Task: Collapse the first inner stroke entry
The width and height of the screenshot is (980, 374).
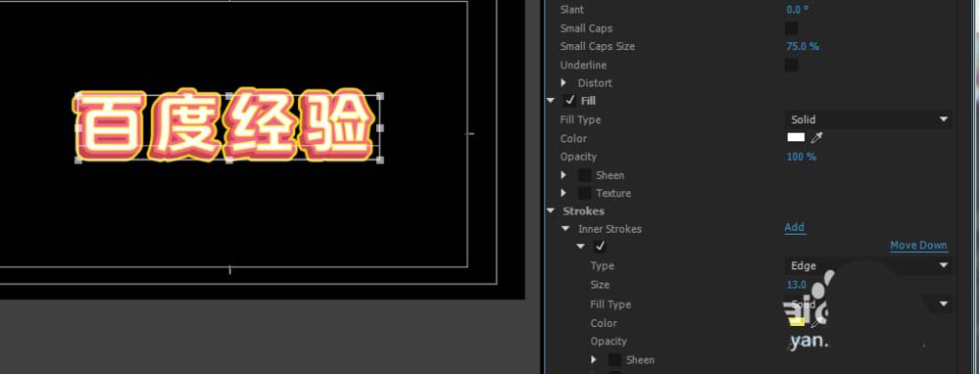Action: (x=580, y=247)
